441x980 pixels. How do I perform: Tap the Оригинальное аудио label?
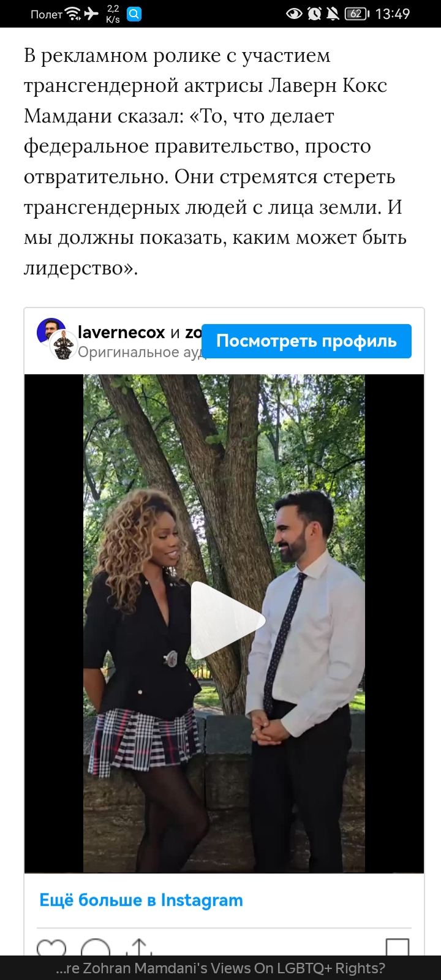point(142,352)
